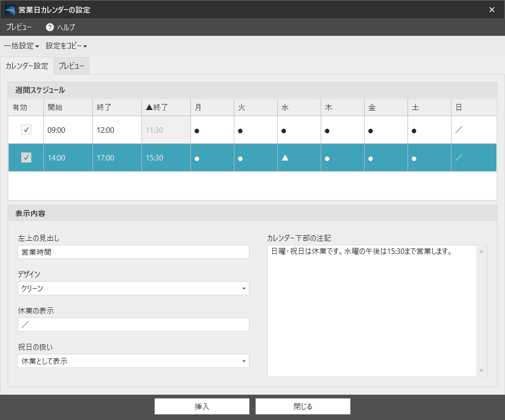Open the help icon in menu bar
This screenshot has width=505, height=420.
(x=49, y=27)
